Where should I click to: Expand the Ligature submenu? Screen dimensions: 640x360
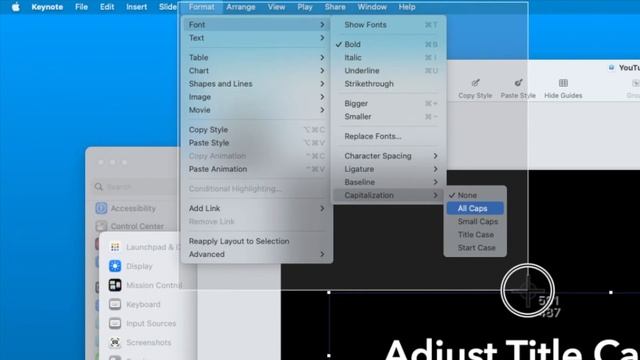[388, 169]
